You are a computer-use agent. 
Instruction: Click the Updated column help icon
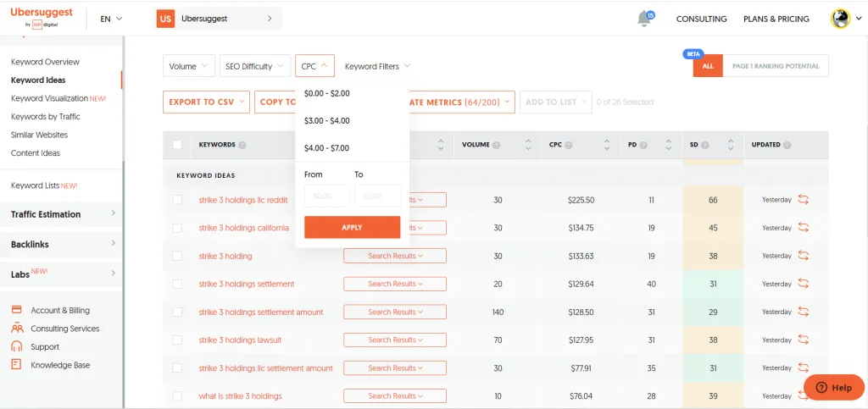(x=787, y=145)
